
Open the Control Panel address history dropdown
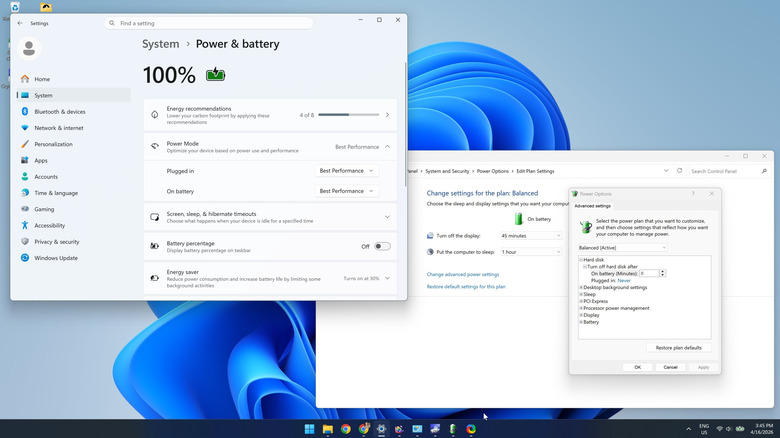tap(666, 171)
